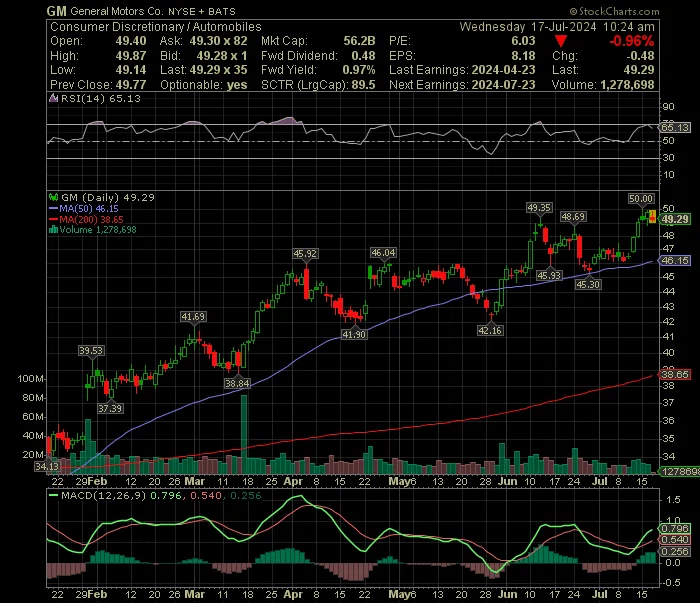Click the green 49.29 price-axis tag
The width and height of the screenshot is (700, 603).
tap(675, 219)
